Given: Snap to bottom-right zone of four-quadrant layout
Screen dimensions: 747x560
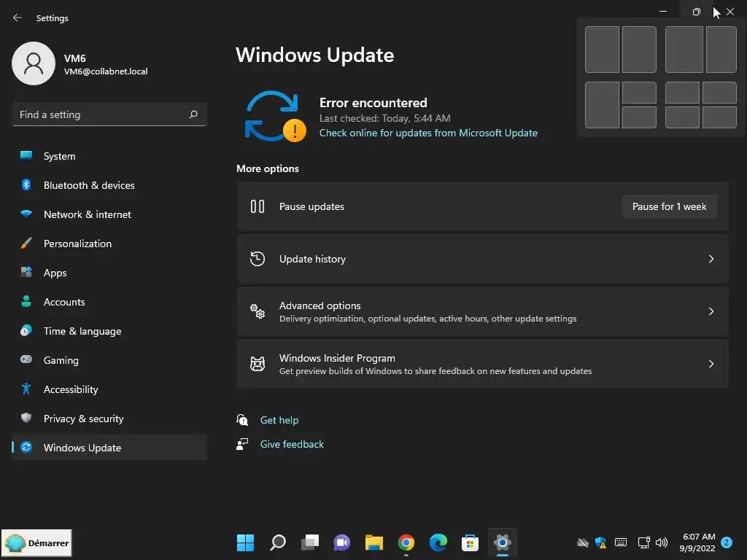Looking at the screenshot, I should (719, 117).
